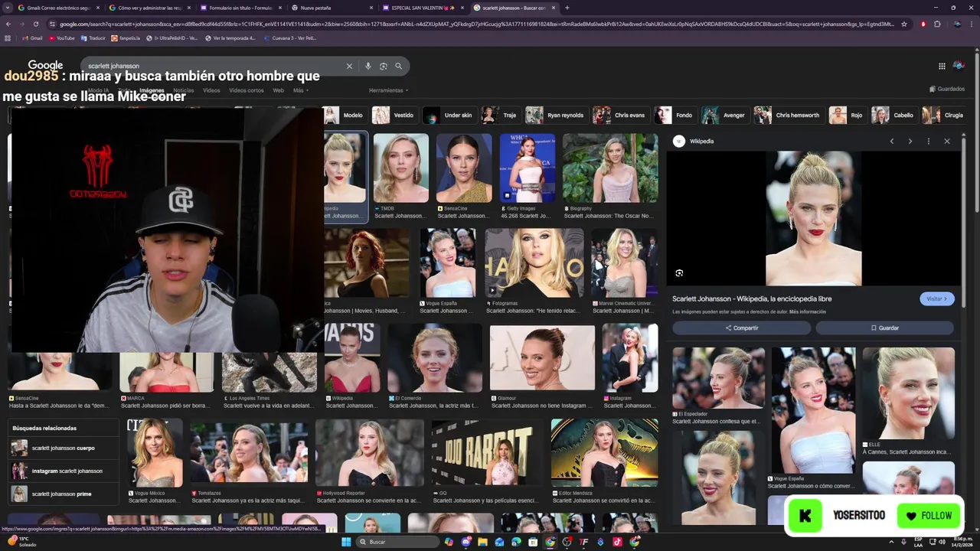This screenshot has height=551, width=980.
Task: Filter images by Modelo chip
Action: pos(344,116)
